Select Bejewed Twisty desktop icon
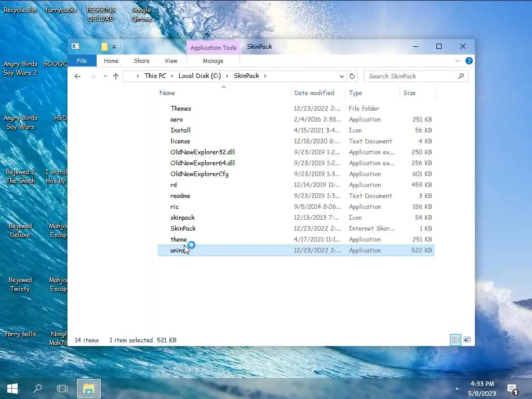The width and height of the screenshot is (532, 399). (20, 284)
